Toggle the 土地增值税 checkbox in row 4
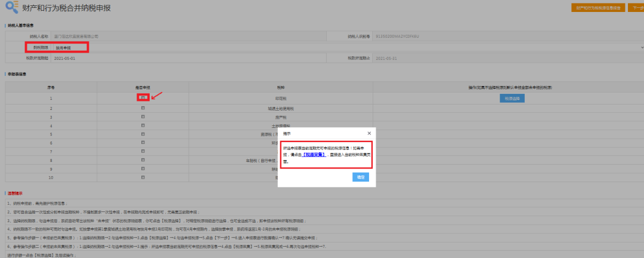This screenshot has width=644, height=258. (143, 125)
